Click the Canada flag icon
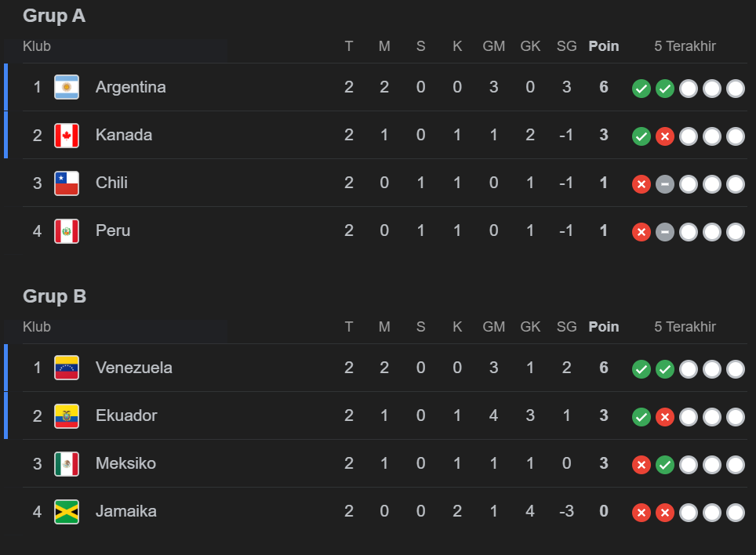Image resolution: width=756 pixels, height=555 pixels. (67, 135)
